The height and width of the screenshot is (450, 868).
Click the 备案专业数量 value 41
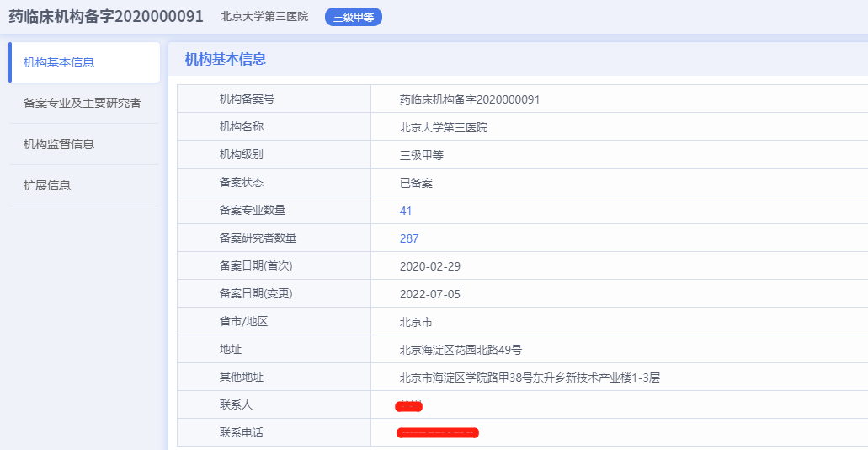point(406,211)
